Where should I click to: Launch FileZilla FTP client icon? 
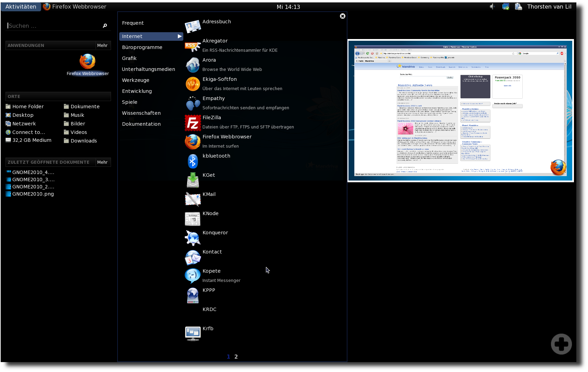pyautogui.click(x=193, y=123)
